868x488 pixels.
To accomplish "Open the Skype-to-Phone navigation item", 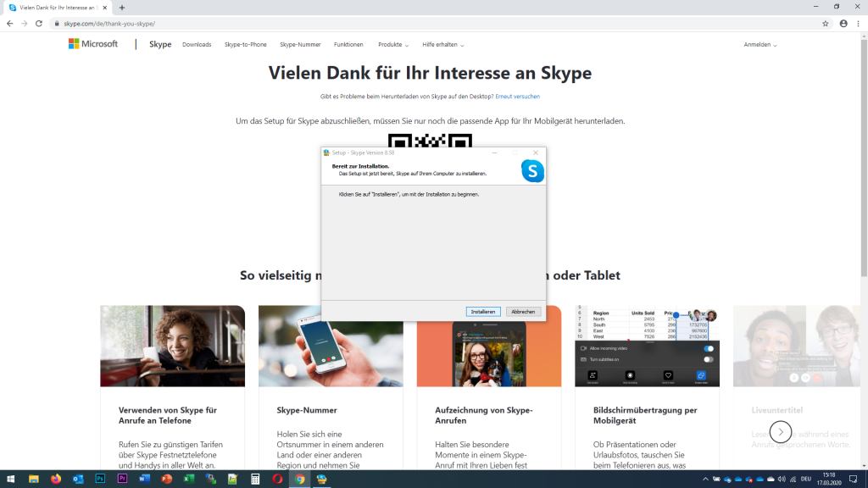I will (245, 45).
